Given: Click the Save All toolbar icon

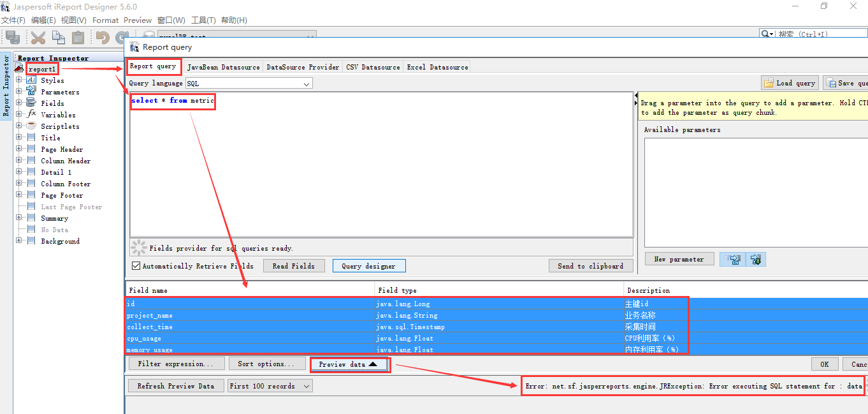Looking at the screenshot, I should (x=12, y=38).
